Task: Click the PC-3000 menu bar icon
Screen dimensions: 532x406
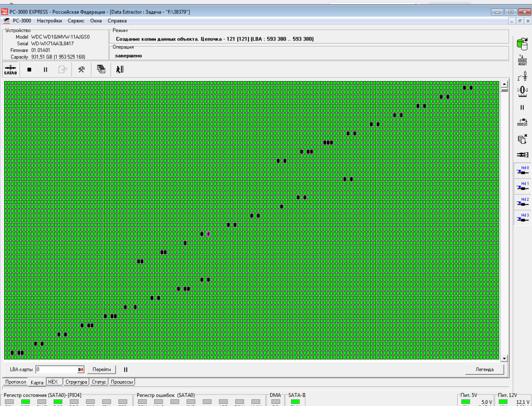Action: point(6,21)
